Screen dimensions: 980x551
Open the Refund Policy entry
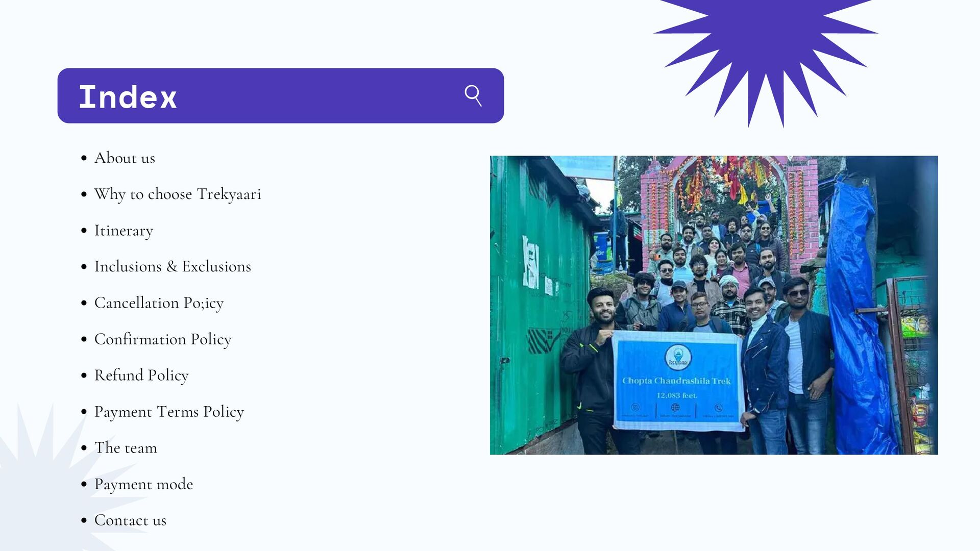(x=141, y=375)
